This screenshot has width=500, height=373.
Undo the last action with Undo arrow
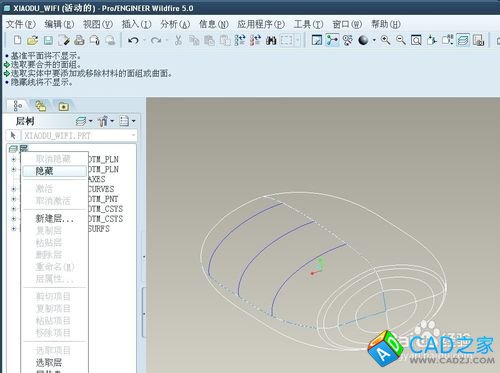(x=133, y=41)
